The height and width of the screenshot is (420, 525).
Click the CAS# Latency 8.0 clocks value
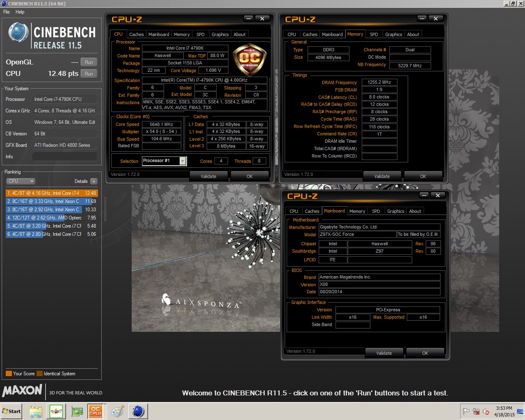point(379,97)
